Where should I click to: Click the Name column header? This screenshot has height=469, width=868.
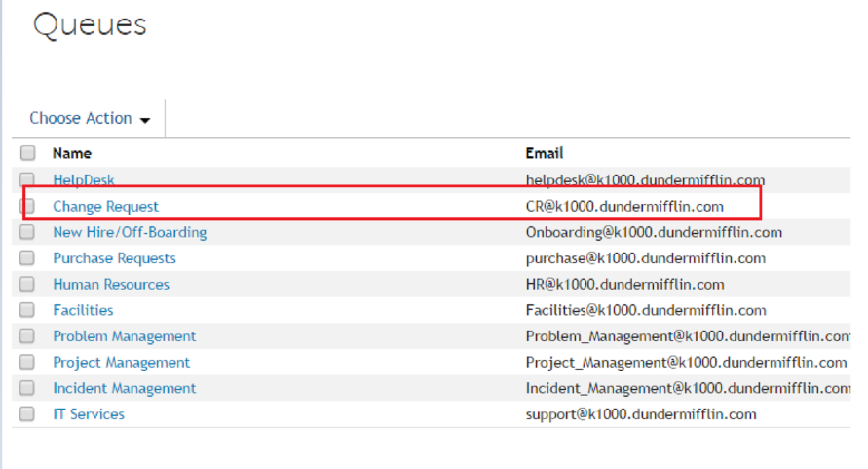(72, 153)
